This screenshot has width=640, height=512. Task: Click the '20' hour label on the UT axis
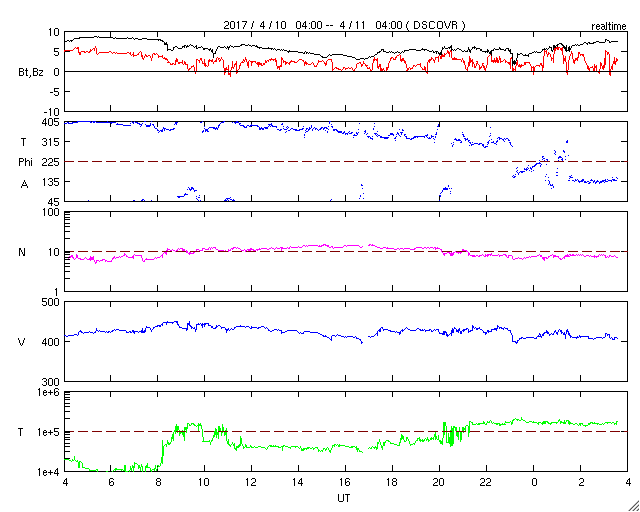[439, 482]
